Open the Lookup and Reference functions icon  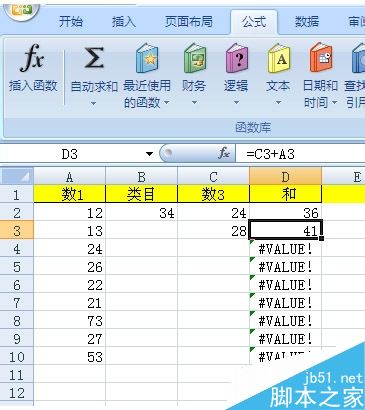(x=358, y=58)
